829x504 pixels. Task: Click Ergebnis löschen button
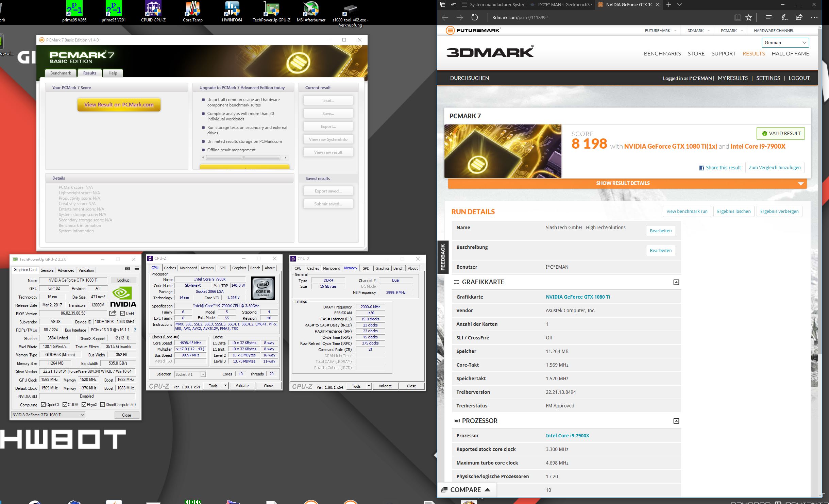(734, 211)
